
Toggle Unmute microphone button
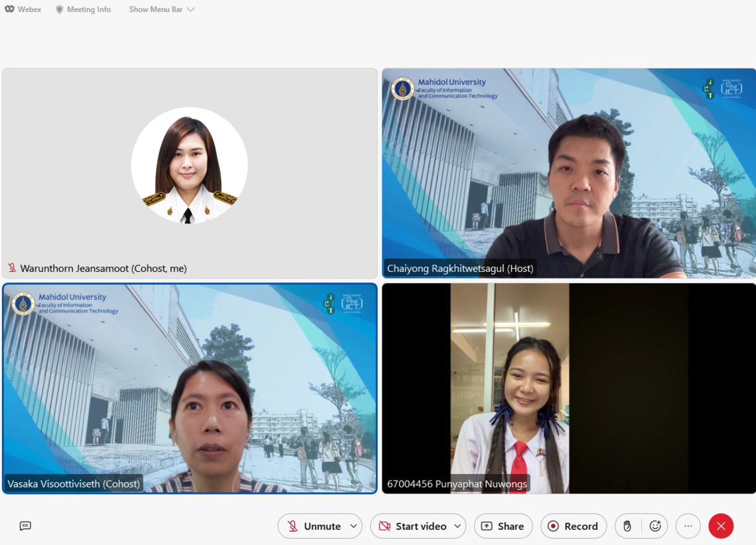coord(314,526)
